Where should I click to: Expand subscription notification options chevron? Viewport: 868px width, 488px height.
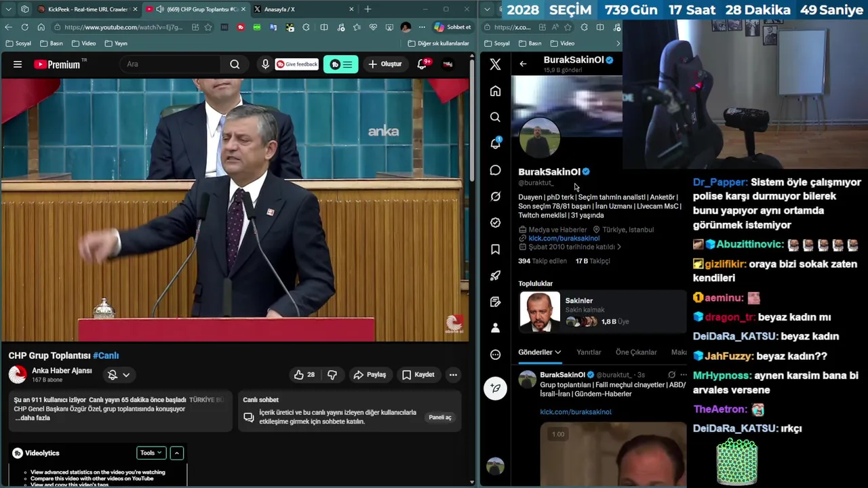[x=126, y=375]
